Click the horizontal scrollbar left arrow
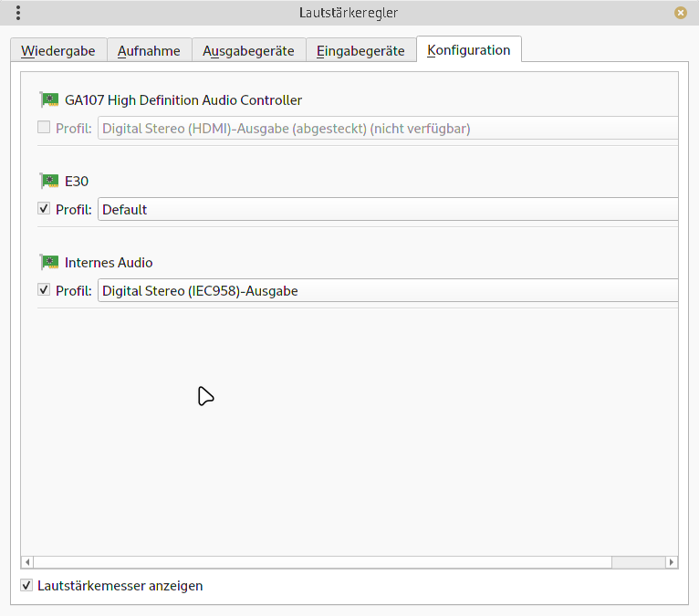 click(27, 562)
